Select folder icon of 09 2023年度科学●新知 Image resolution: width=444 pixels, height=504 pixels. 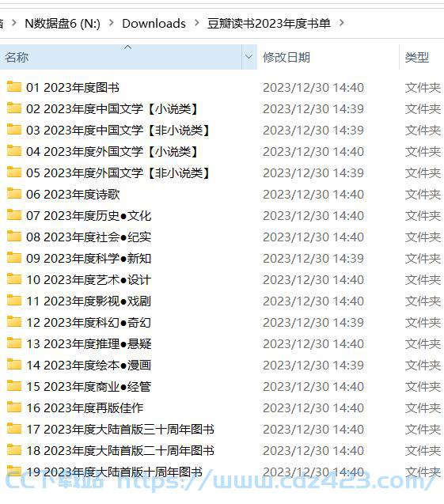[13, 258]
